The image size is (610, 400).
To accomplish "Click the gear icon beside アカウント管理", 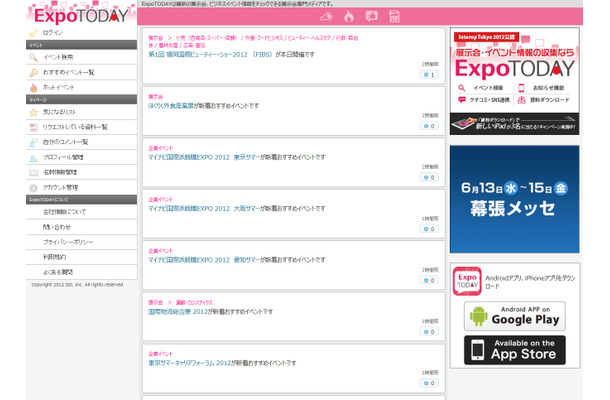I will [34, 186].
